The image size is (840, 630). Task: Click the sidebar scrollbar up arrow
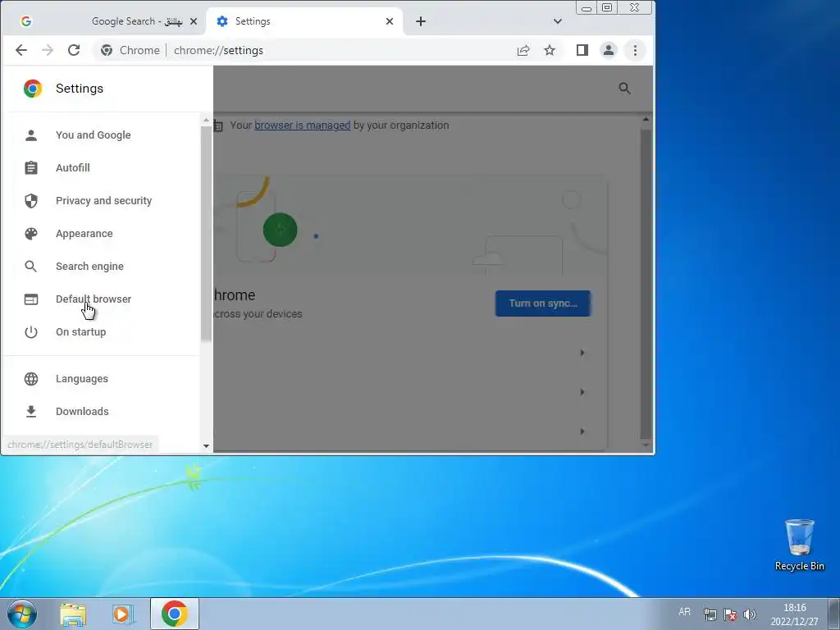(206, 121)
